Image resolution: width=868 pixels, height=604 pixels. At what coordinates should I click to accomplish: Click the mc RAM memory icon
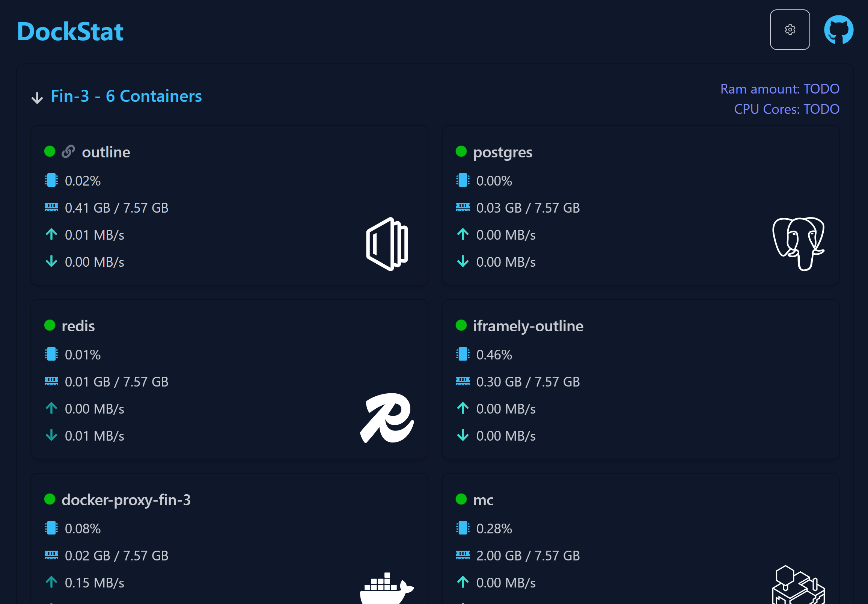click(463, 555)
